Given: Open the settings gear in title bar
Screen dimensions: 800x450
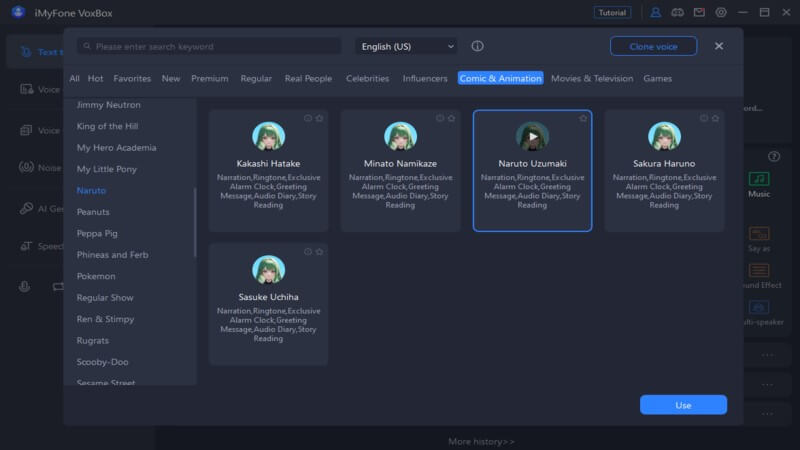Looking at the screenshot, I should coord(720,13).
